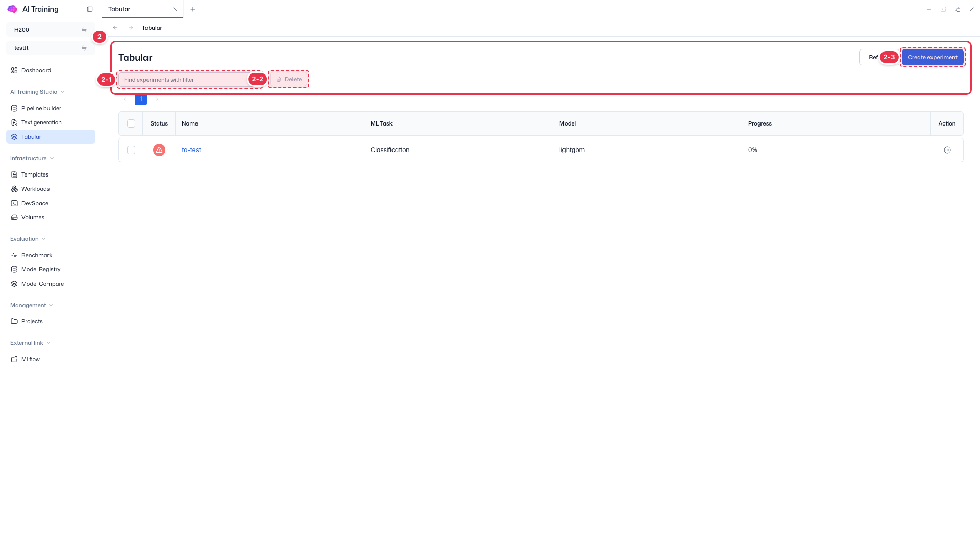Navigate back with the left arrow
980x551 pixels.
tap(115, 28)
